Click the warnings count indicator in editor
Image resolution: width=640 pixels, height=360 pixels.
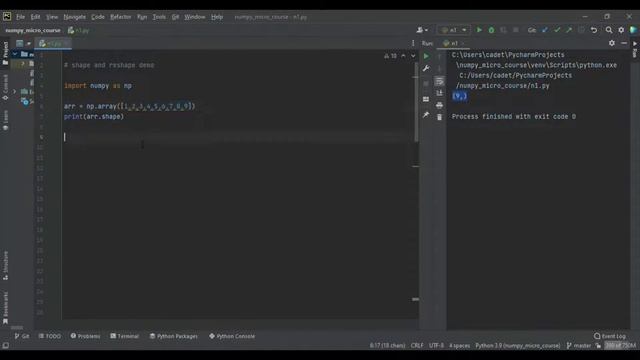pyautogui.click(x=390, y=56)
